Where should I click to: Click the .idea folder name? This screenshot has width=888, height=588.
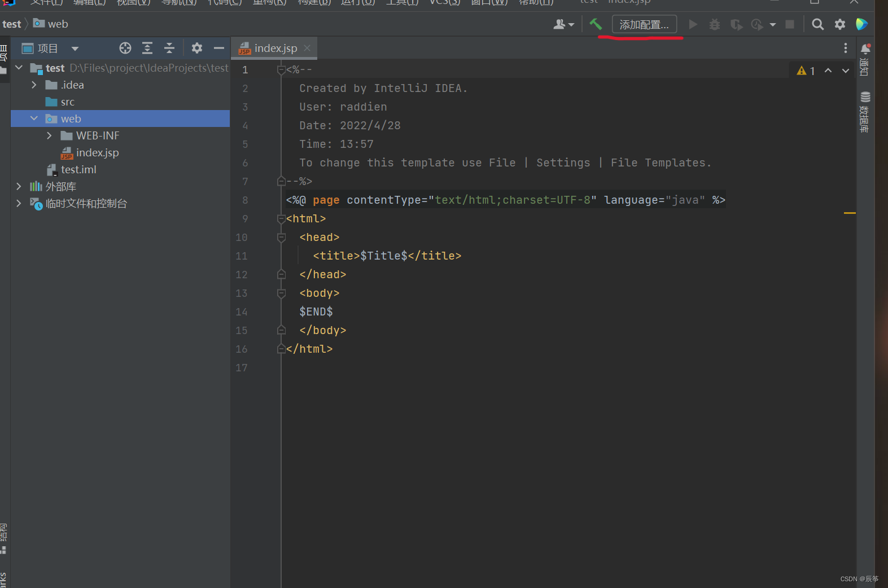pos(72,85)
